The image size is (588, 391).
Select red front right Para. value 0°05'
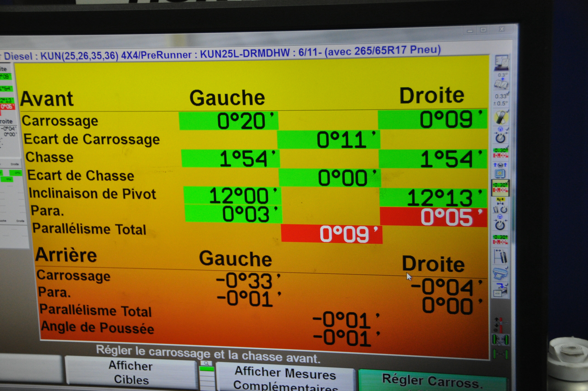click(x=434, y=217)
